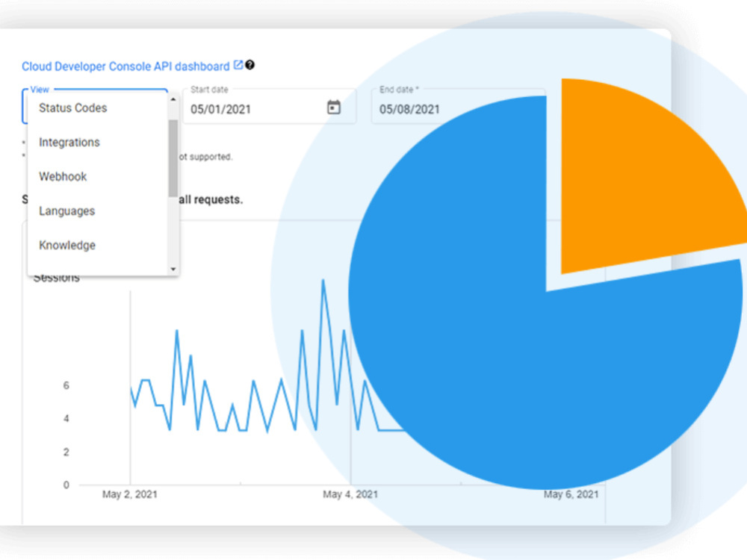Choose Webhook in the View dropdown
The height and width of the screenshot is (560, 747).
pos(97,177)
